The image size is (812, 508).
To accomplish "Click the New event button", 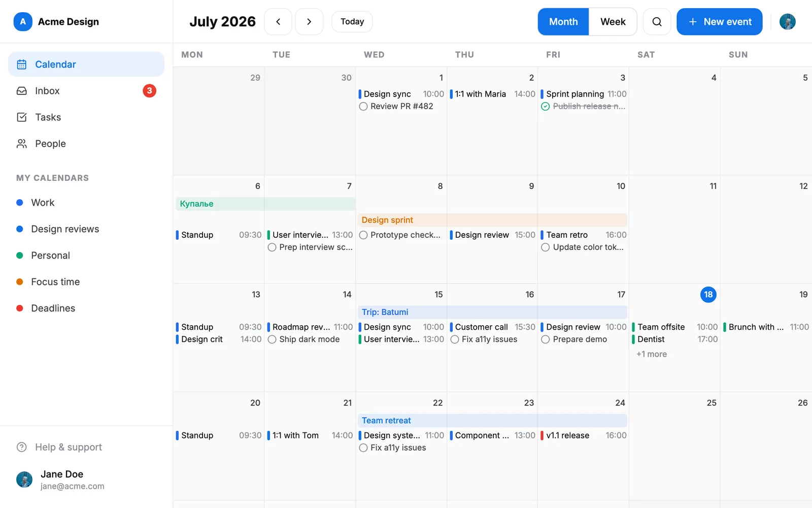I will pyautogui.click(x=719, y=21).
